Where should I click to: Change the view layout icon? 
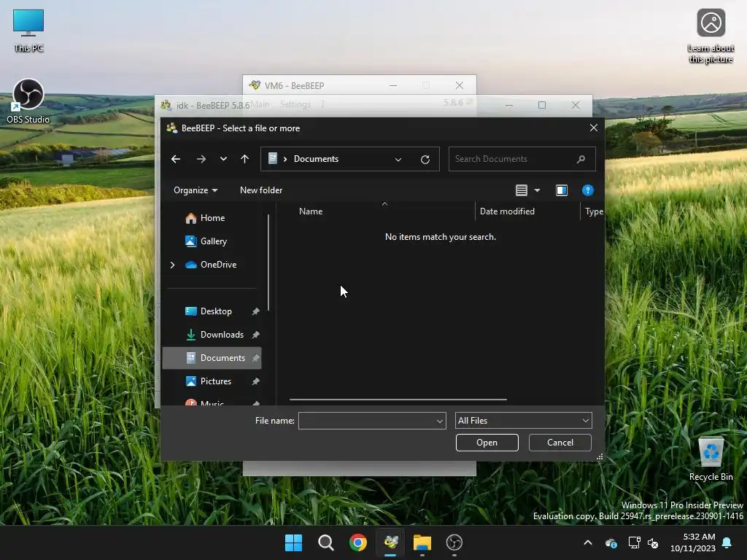coord(522,190)
